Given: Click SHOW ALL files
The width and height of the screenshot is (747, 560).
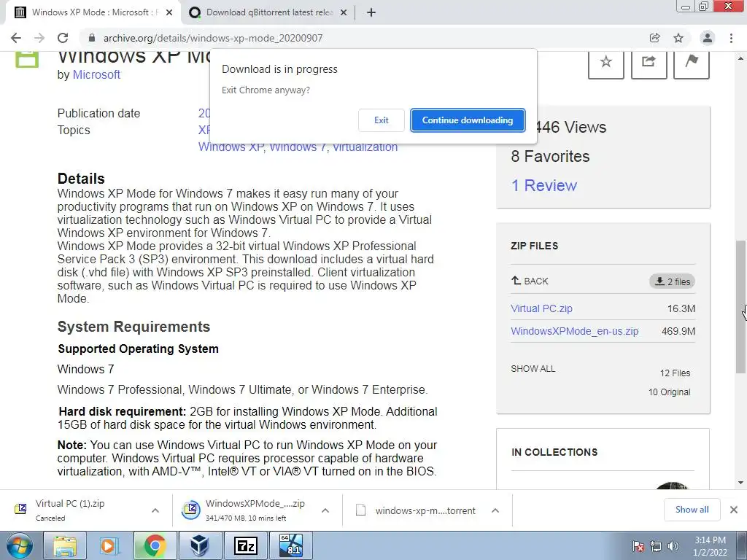Looking at the screenshot, I should 533,368.
